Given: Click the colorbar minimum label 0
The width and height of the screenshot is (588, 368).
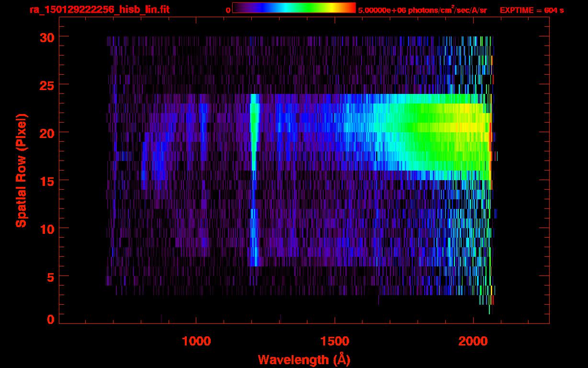Looking at the screenshot, I should (228, 10).
